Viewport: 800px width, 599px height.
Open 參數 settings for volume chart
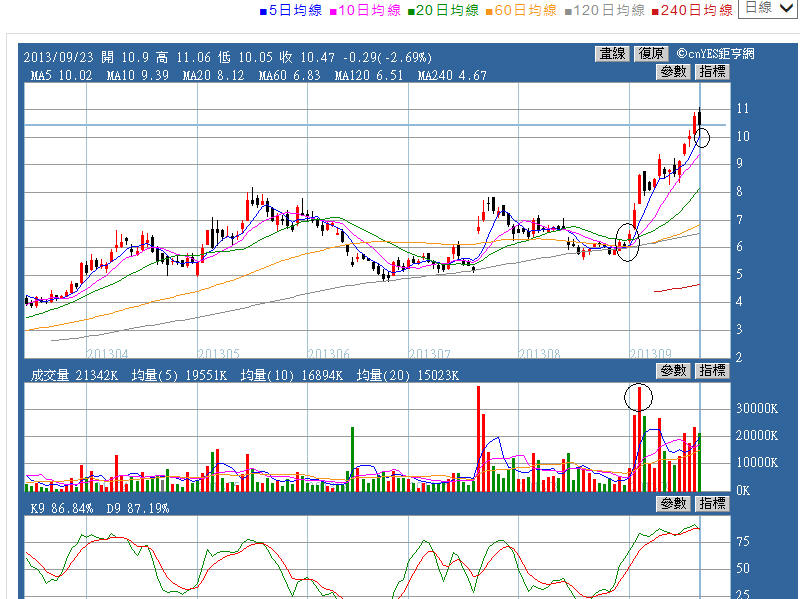click(x=673, y=370)
